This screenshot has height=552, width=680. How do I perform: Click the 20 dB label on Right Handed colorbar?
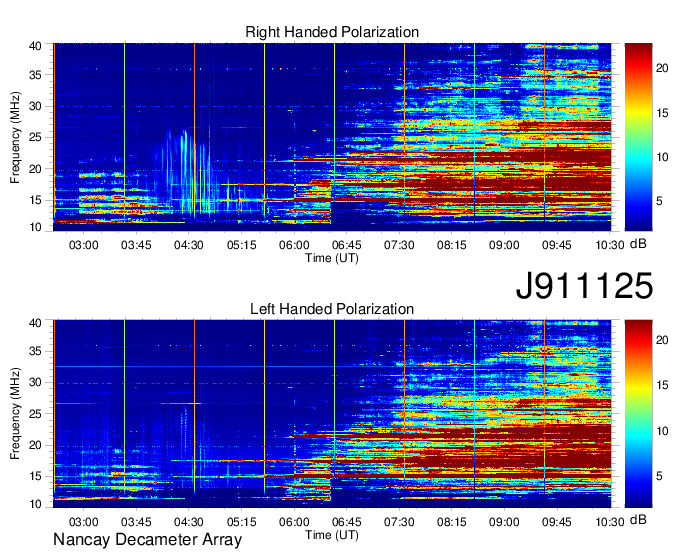[x=662, y=68]
